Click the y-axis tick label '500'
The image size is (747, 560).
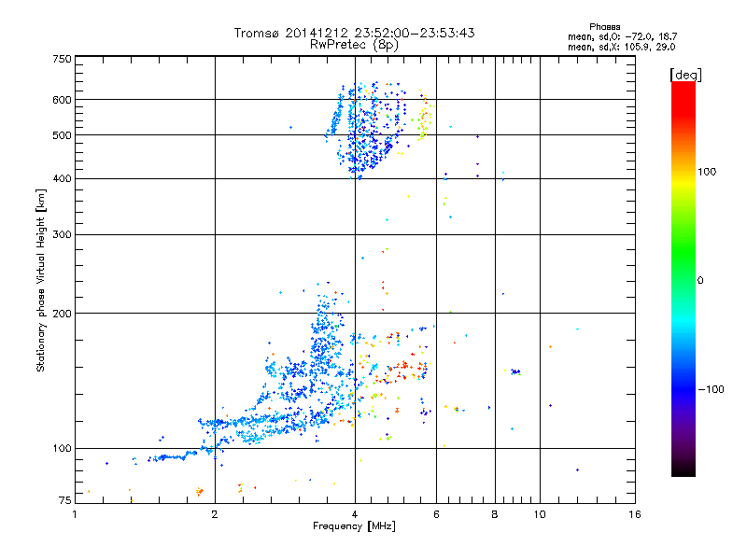(62, 135)
